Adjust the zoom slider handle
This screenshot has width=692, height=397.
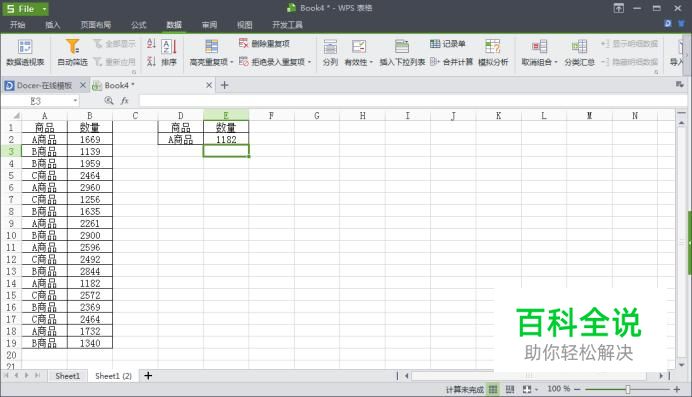click(x=628, y=389)
